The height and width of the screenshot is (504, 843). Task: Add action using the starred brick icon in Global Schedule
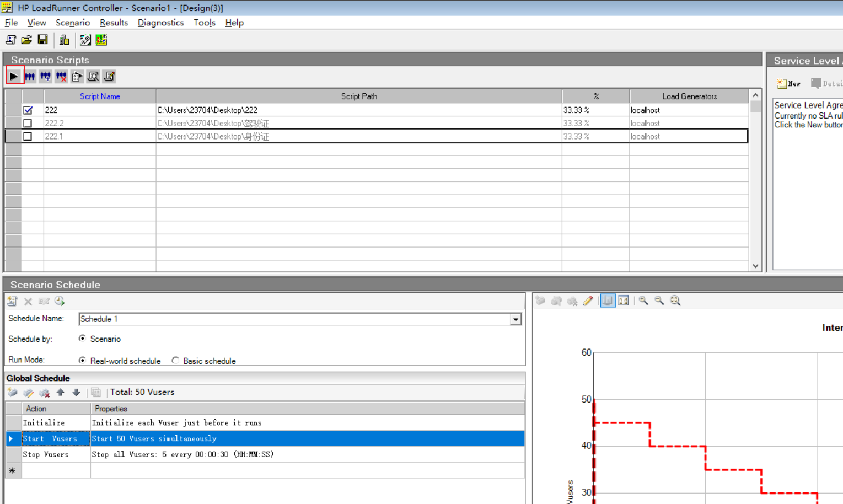tap(12, 393)
